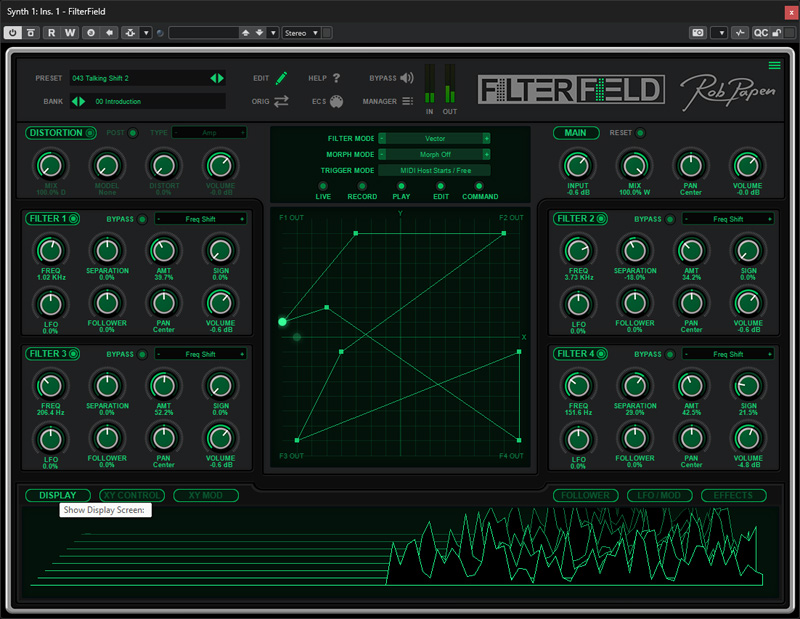
Task: Toggle Filter 2 Bypass LED
Action: [670, 219]
